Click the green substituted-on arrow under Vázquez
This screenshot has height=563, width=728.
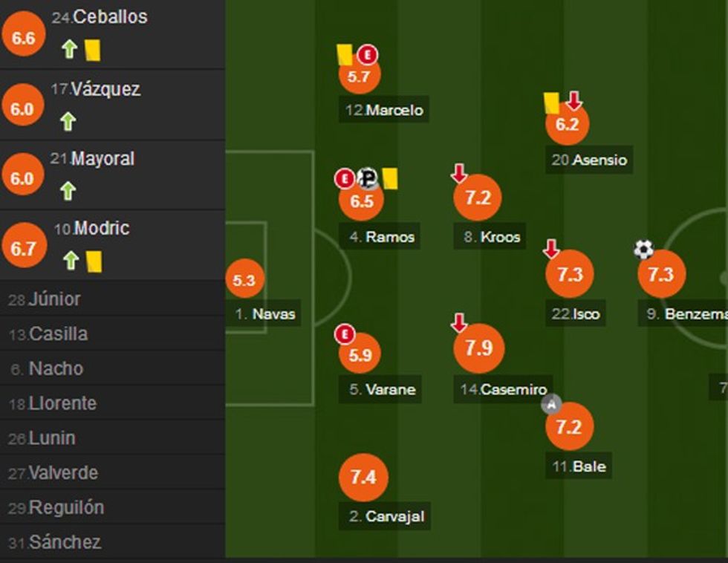[68, 120]
